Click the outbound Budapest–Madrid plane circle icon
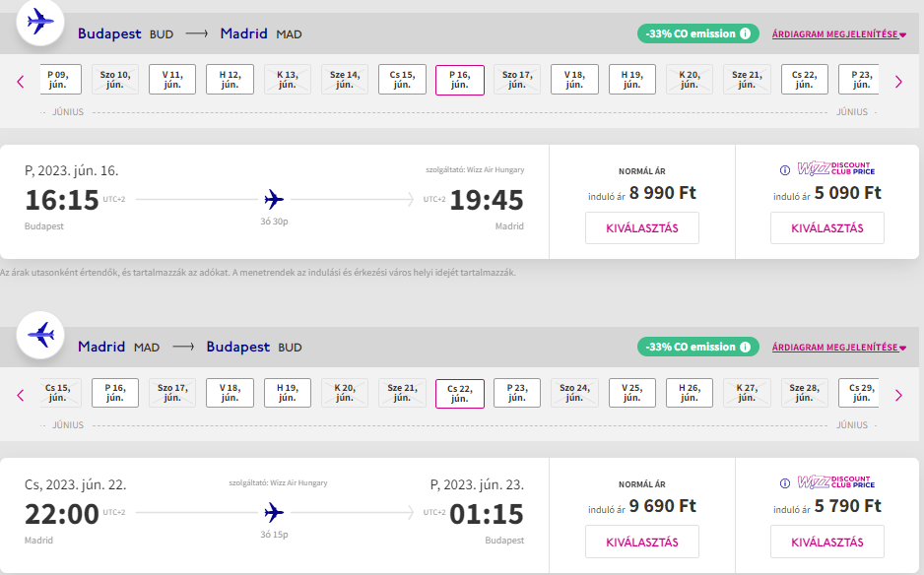Screen dimensions: 924x575 (x=40, y=22)
